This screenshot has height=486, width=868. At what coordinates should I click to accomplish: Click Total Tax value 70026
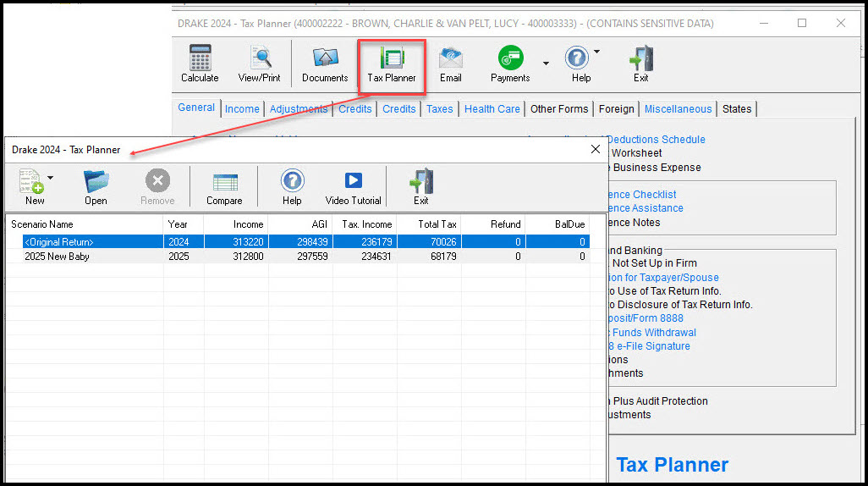click(x=443, y=241)
